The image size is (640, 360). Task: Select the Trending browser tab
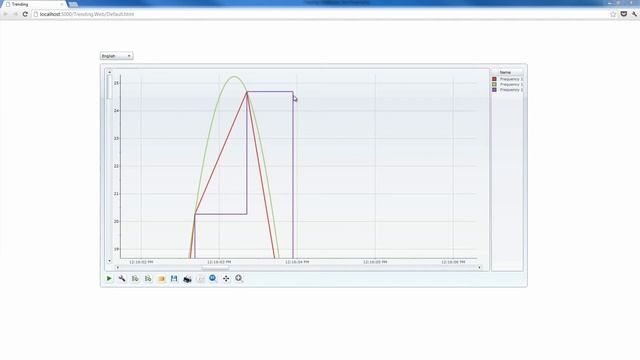[x=34, y=4]
